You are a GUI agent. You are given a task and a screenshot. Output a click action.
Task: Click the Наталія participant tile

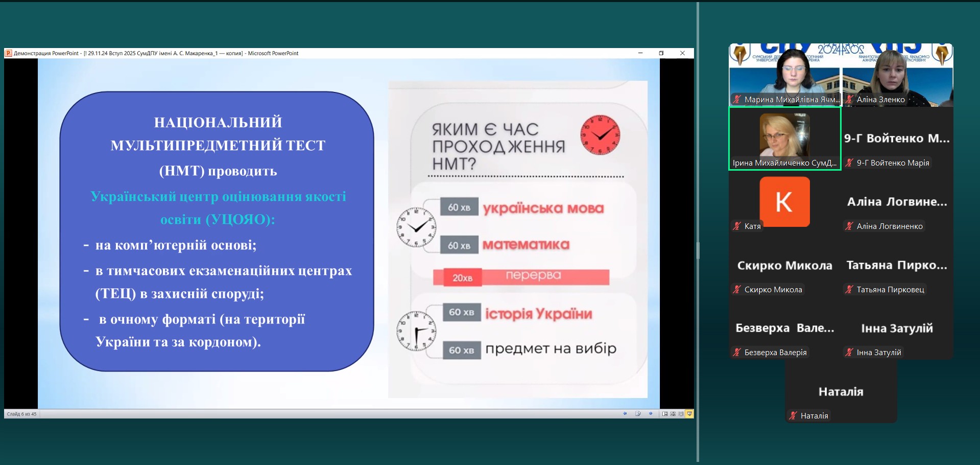coord(841,392)
